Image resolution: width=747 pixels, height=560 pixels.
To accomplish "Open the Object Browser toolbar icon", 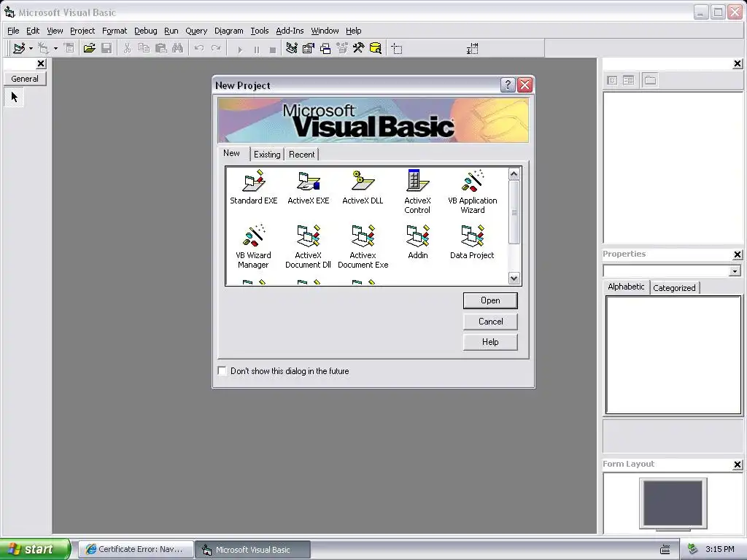I will click(x=342, y=49).
